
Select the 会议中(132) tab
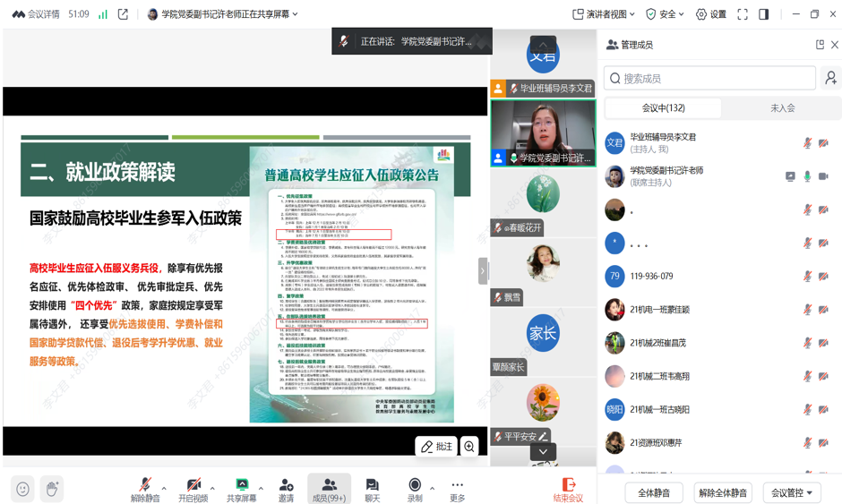pos(664,107)
